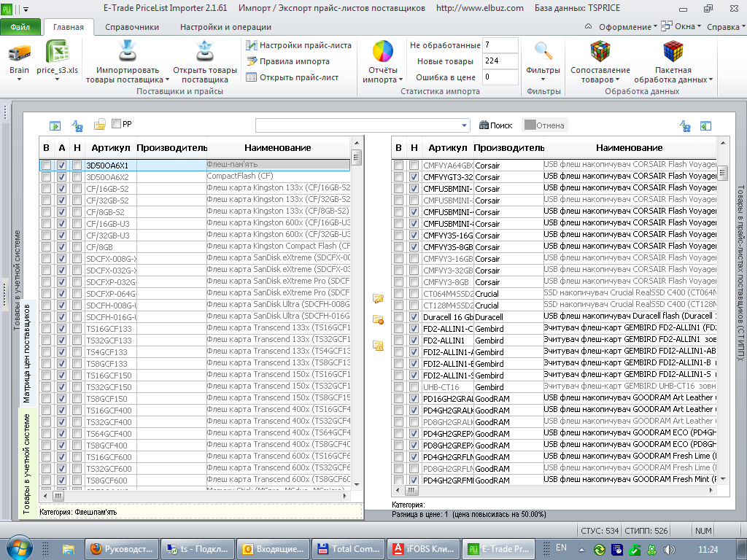Expand the Brain supplier dropdown arrow
This screenshot has height=560, width=747.
click(19, 79)
